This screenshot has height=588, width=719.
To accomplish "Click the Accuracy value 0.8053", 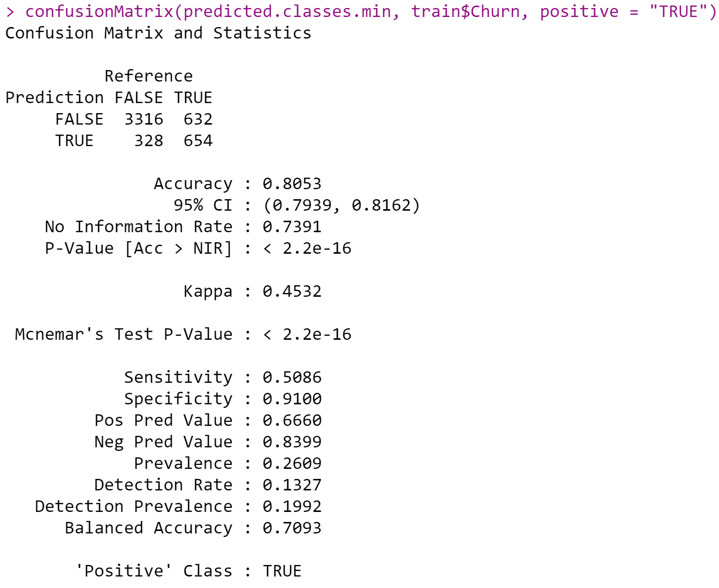I will point(292,184).
